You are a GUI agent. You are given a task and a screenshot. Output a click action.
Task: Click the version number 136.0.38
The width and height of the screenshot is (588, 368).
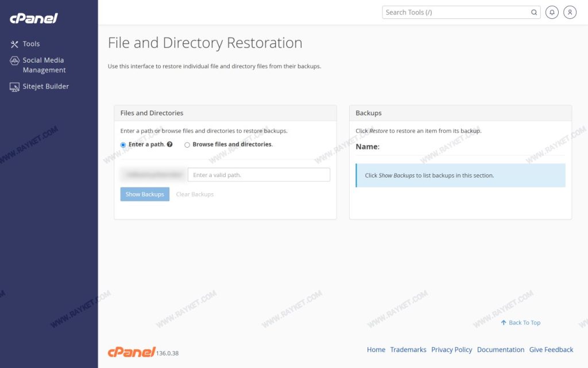(167, 354)
